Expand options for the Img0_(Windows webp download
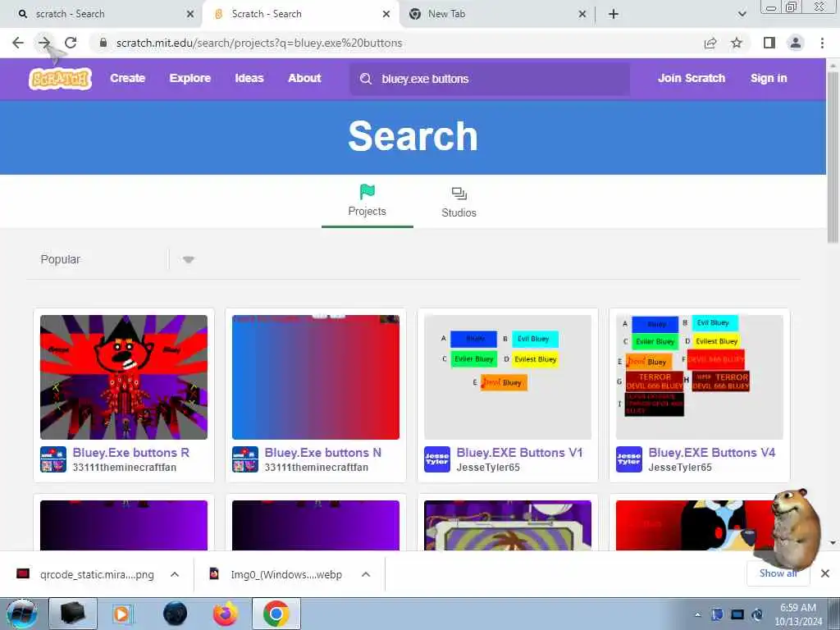 (x=366, y=574)
